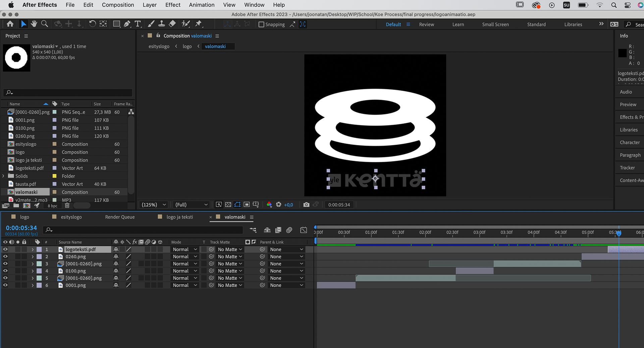The height and width of the screenshot is (348, 644).
Task: Select the Selection (arrow) tool
Action: [x=23, y=24]
